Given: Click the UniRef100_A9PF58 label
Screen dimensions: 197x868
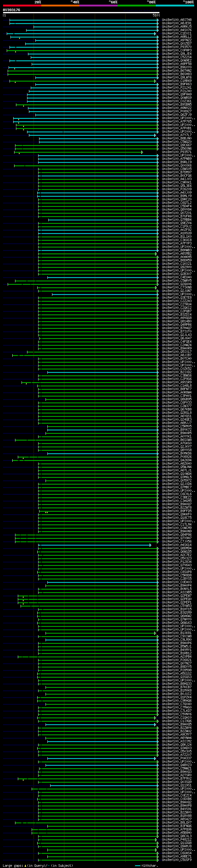Looking at the screenshot, I should [x=177, y=64].
